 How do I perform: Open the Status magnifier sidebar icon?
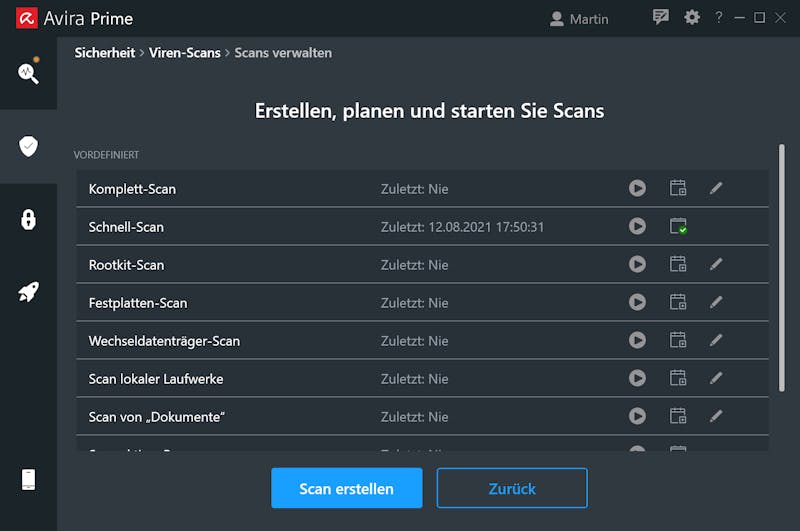[x=29, y=72]
